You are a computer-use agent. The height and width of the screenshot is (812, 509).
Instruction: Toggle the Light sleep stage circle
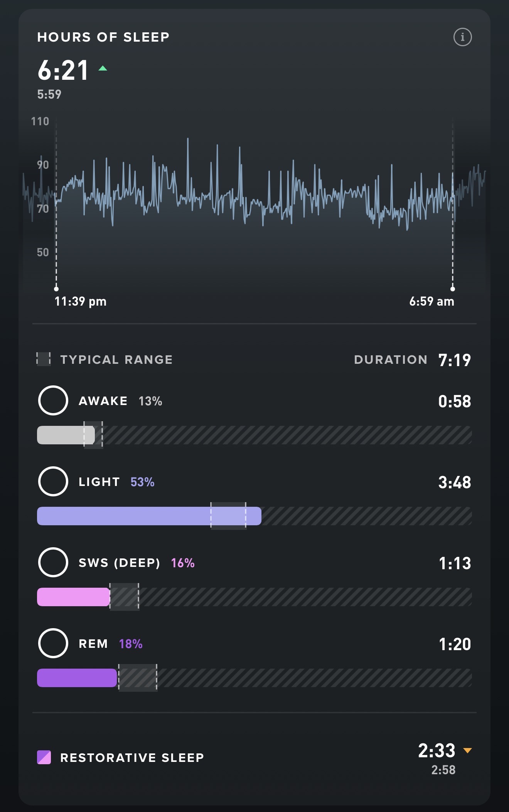[x=53, y=481]
